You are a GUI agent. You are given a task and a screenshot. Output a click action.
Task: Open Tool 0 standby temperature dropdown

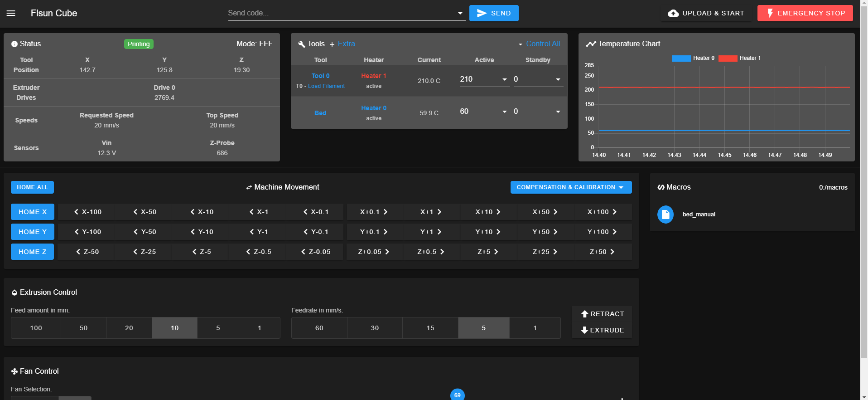coord(558,79)
